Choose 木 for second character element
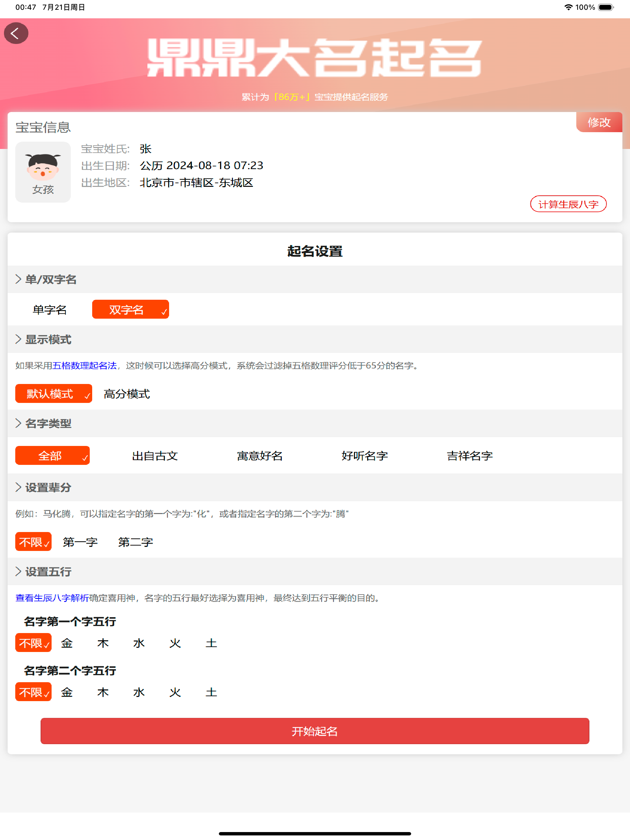This screenshot has width=630, height=840. pos(103,692)
